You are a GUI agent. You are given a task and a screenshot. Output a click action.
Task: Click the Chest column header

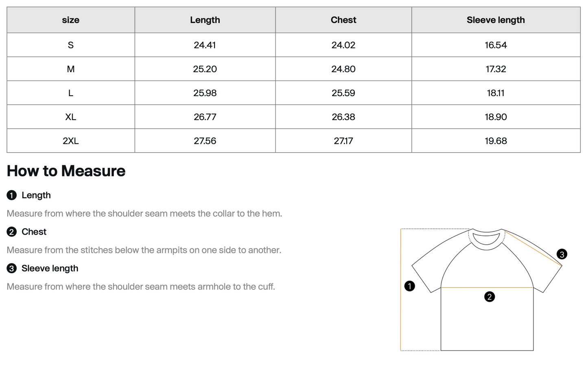[x=343, y=20]
